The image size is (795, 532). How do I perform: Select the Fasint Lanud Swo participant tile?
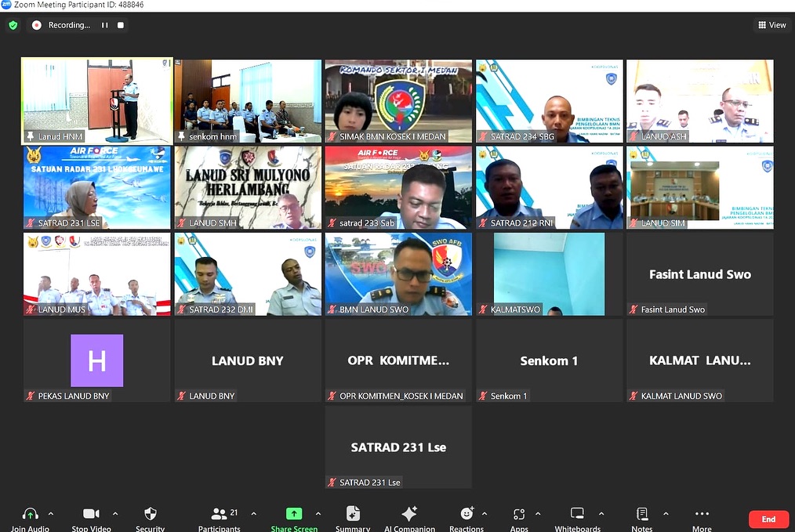click(700, 274)
